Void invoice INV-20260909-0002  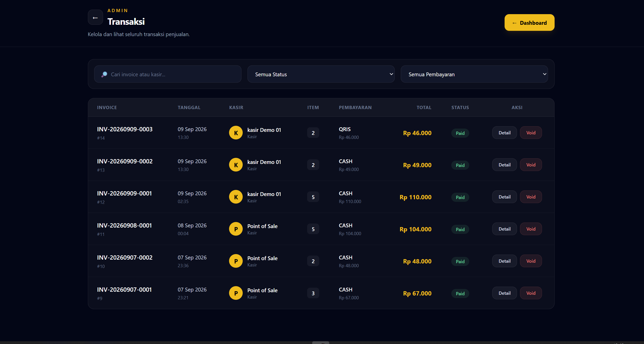pos(531,165)
